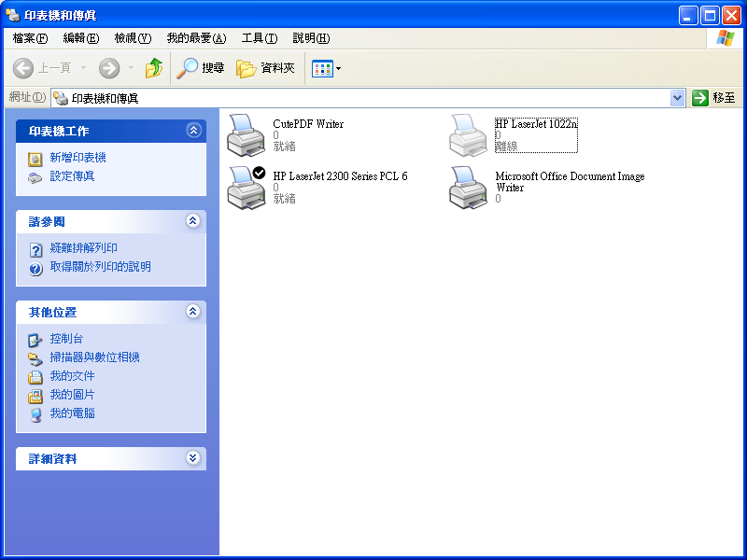Viewport: 747px width, 560px height.
Task: Open 掃描器與數位相機 from other places
Action: [x=94, y=357]
